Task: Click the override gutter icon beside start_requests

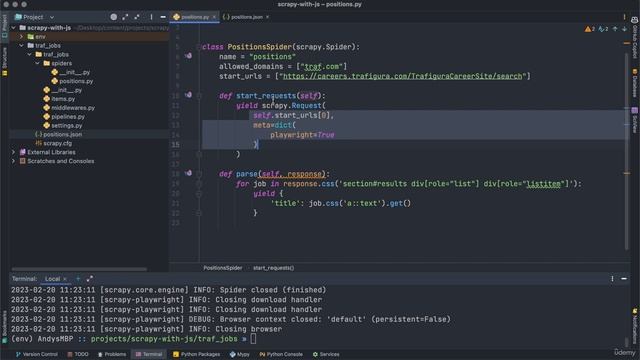Action: [188, 95]
